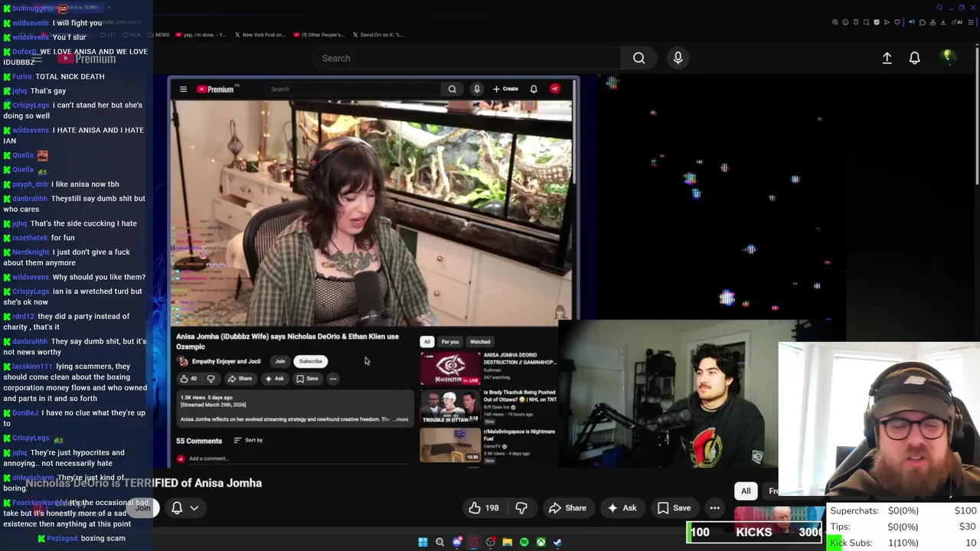Toggle channel notification bell below video title
The image size is (980, 551).
click(177, 507)
